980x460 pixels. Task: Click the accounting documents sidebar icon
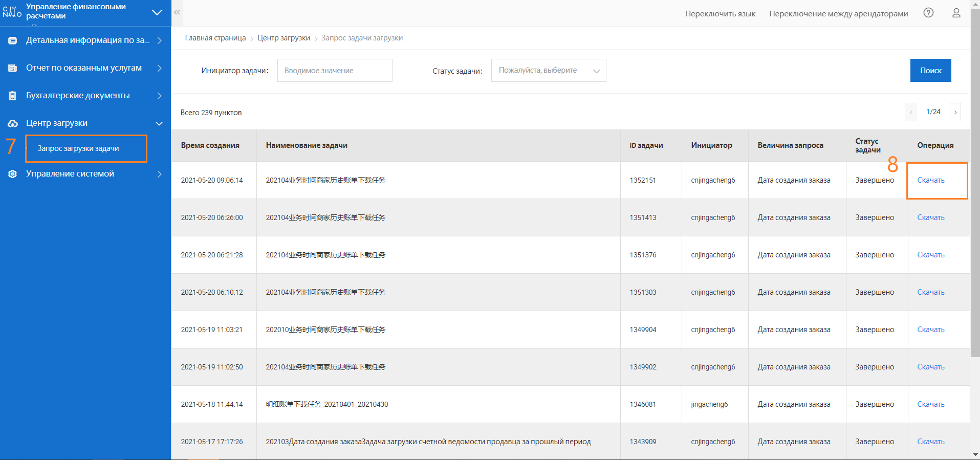coord(12,96)
